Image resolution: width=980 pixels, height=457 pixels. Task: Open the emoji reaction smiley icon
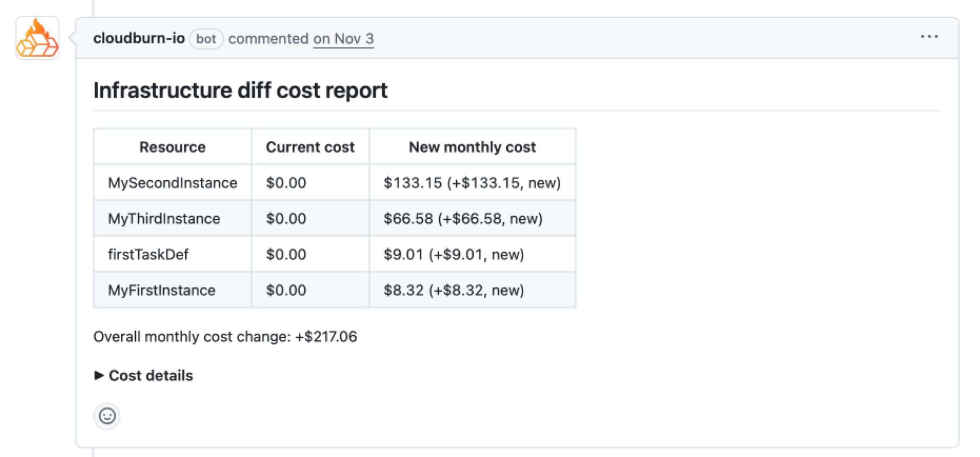point(107,416)
